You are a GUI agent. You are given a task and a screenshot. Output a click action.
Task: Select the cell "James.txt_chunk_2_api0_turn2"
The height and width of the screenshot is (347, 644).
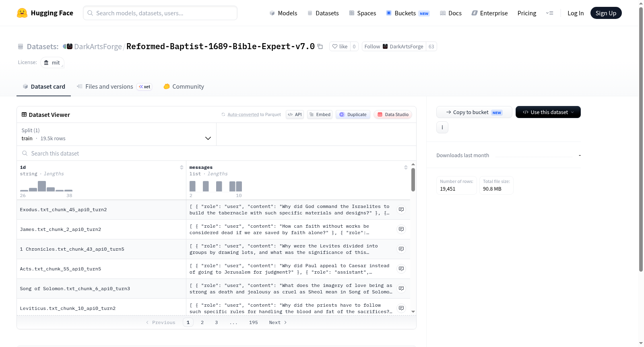pos(101,229)
